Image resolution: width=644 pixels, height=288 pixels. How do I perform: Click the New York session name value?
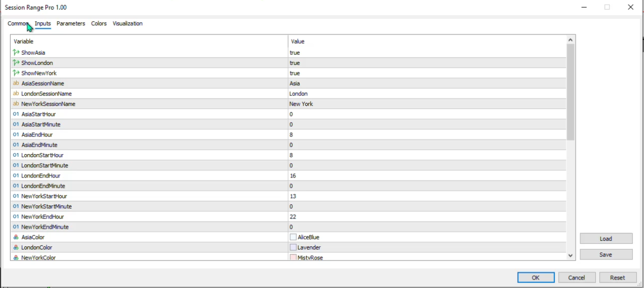(x=301, y=104)
